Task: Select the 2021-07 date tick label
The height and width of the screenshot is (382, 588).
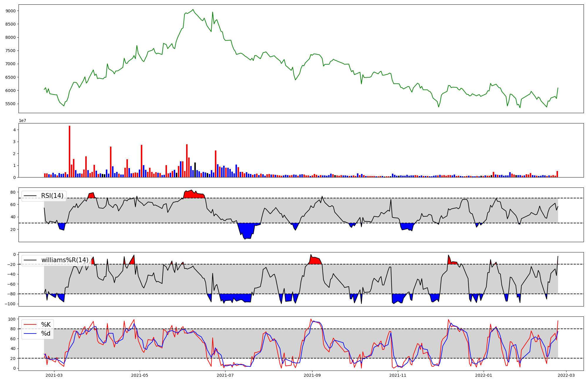Action: (225, 375)
